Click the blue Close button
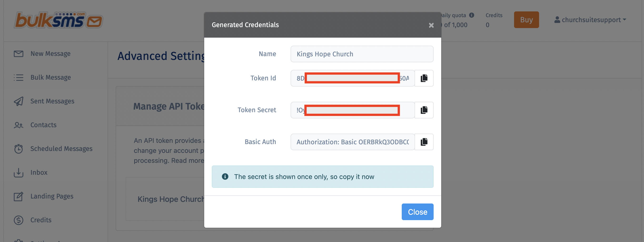Image resolution: width=644 pixels, height=242 pixels. [x=417, y=212]
